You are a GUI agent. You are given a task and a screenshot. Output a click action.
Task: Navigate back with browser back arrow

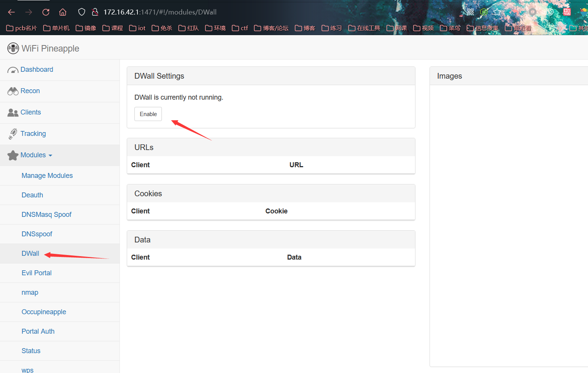pyautogui.click(x=11, y=12)
